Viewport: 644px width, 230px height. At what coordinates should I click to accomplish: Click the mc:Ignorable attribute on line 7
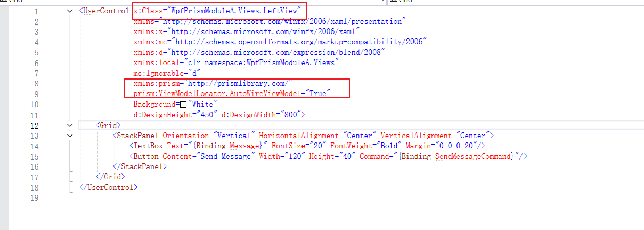(x=158, y=73)
